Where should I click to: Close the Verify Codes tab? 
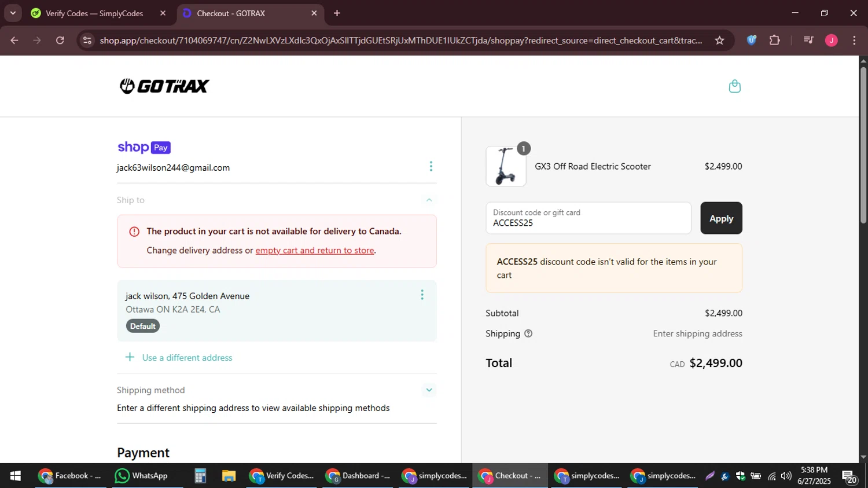click(x=163, y=13)
